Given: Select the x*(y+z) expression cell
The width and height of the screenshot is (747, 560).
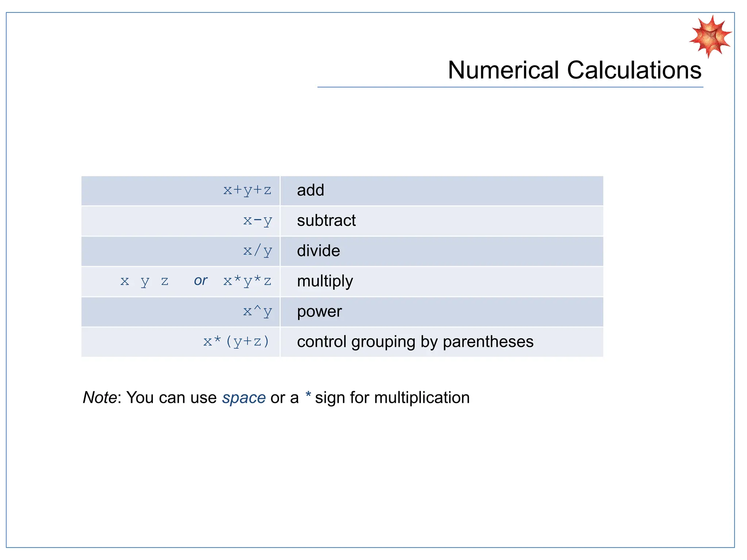Looking at the screenshot, I should click(x=236, y=342).
